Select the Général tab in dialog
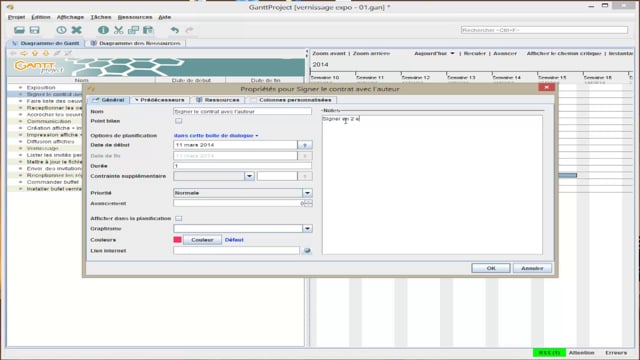The width and height of the screenshot is (640, 360). (x=108, y=100)
